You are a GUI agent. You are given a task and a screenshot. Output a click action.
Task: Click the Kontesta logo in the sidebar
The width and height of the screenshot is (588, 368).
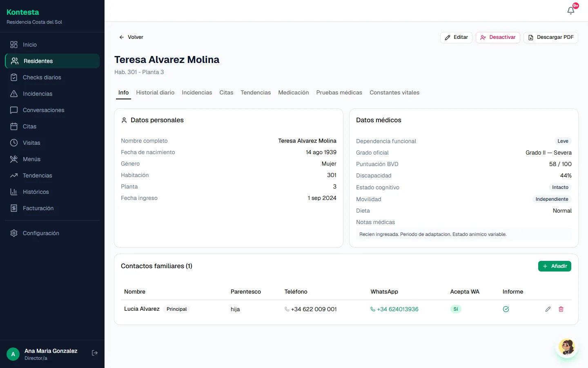pos(23,12)
